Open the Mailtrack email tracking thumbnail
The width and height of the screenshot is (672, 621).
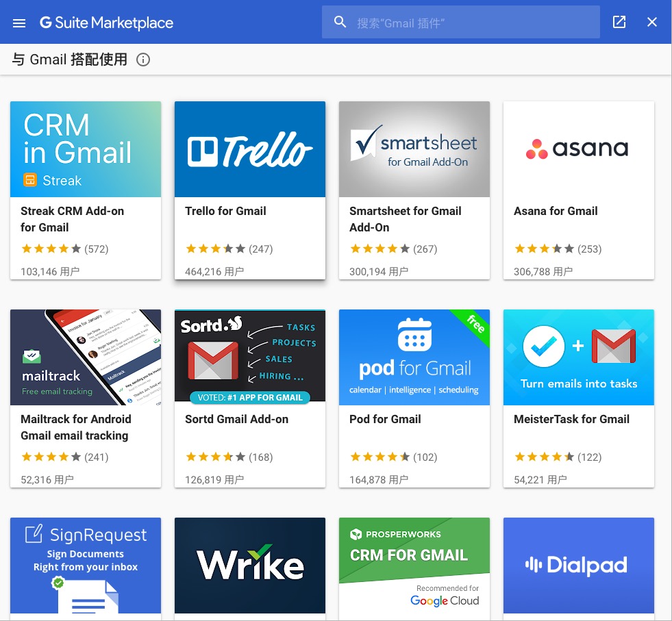[86, 357]
